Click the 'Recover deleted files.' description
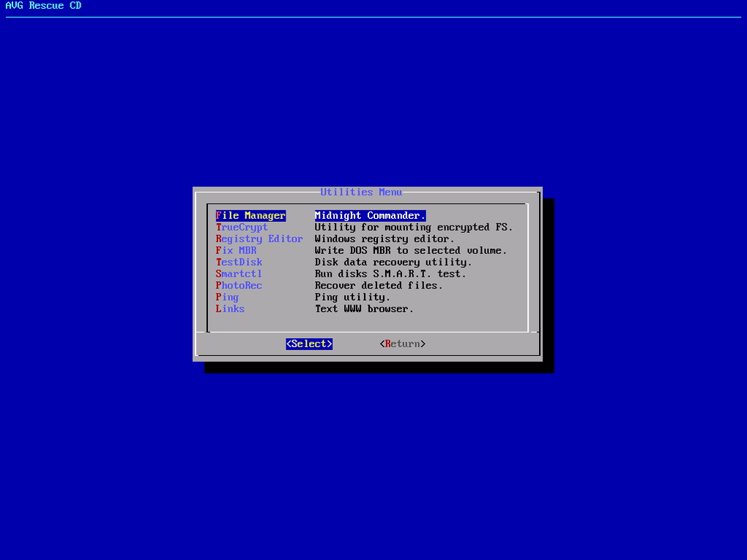This screenshot has width=747, height=560. (x=379, y=285)
